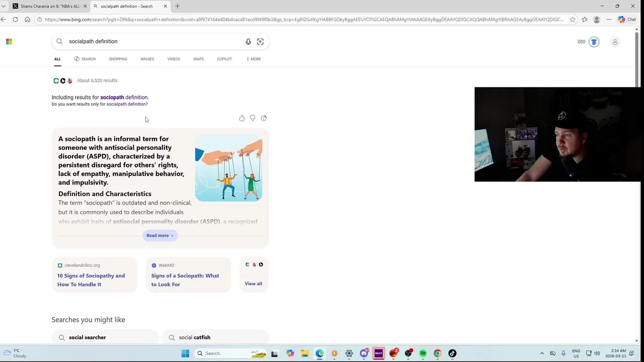The image size is (644, 362).
Task: Open the weather widget showing Cloudy
Action: pyautogui.click(x=15, y=353)
